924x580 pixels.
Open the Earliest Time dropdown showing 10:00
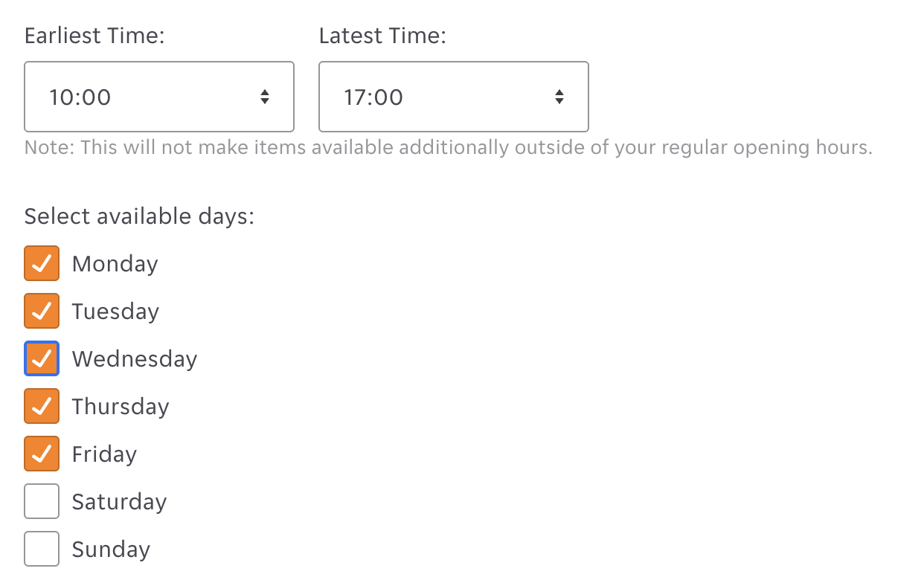click(x=158, y=97)
